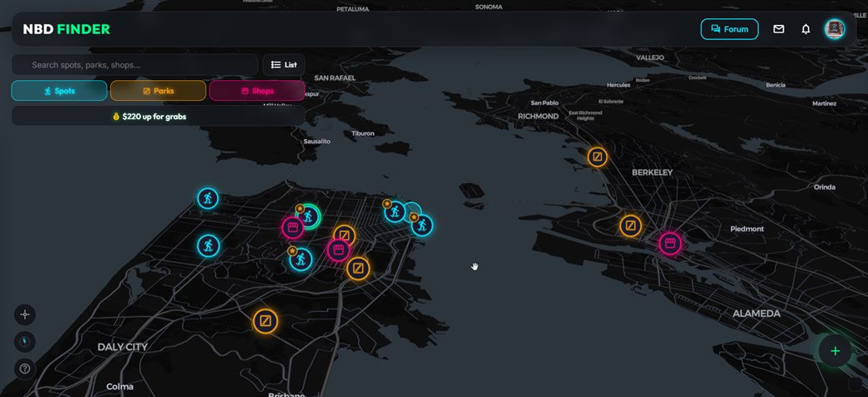Open the park marker below Berkeley label

630,226
